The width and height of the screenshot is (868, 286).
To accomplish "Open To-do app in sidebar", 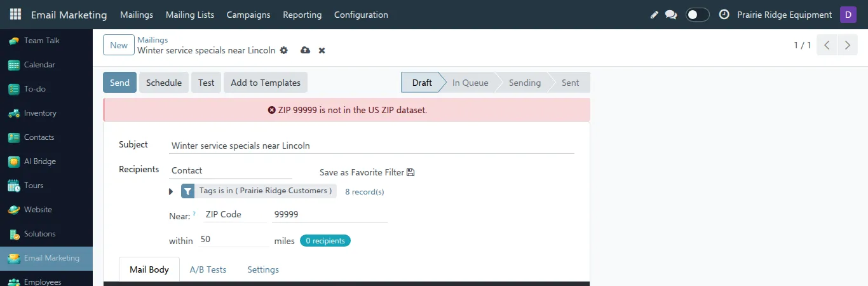I will tap(46, 89).
